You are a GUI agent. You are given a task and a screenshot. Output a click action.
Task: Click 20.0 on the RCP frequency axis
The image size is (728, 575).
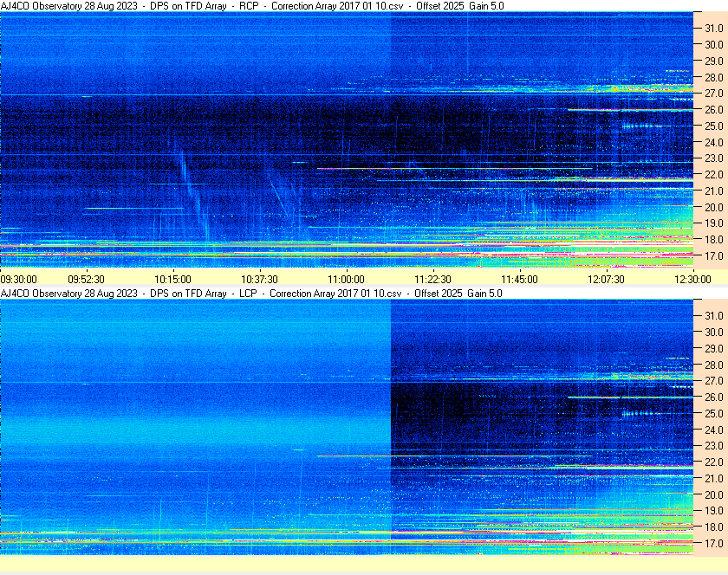pos(713,208)
